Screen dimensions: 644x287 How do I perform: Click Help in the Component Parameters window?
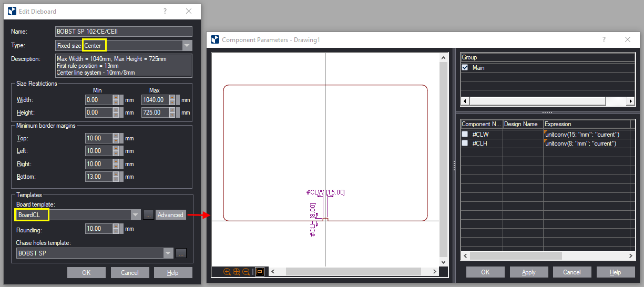coord(616,272)
